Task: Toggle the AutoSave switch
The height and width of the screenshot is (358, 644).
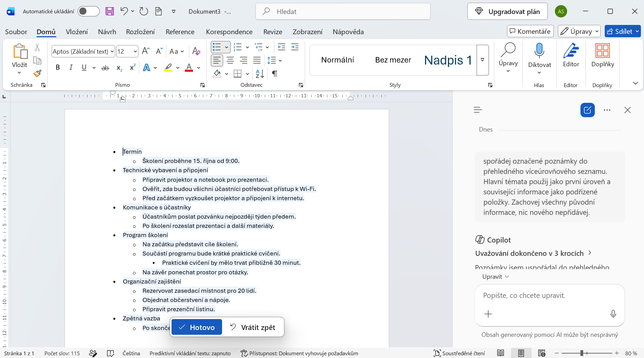Action: click(x=88, y=11)
